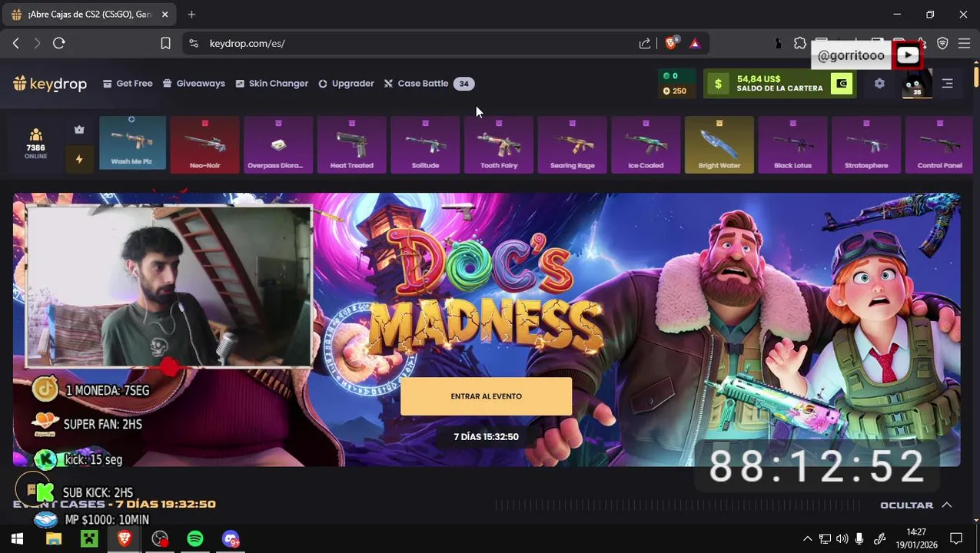Open the Neo-Noir drop
The width and height of the screenshot is (980, 553).
click(x=204, y=144)
